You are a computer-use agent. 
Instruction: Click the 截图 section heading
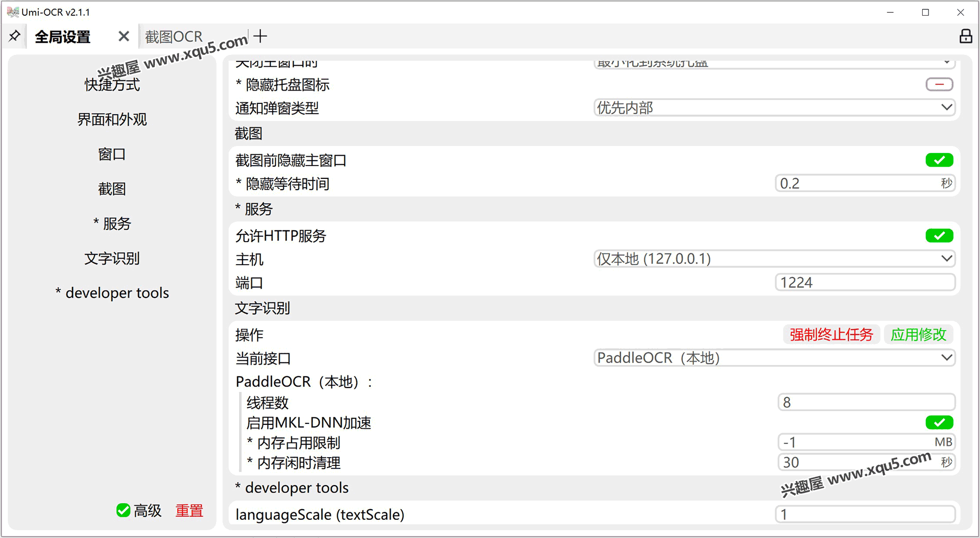248,133
